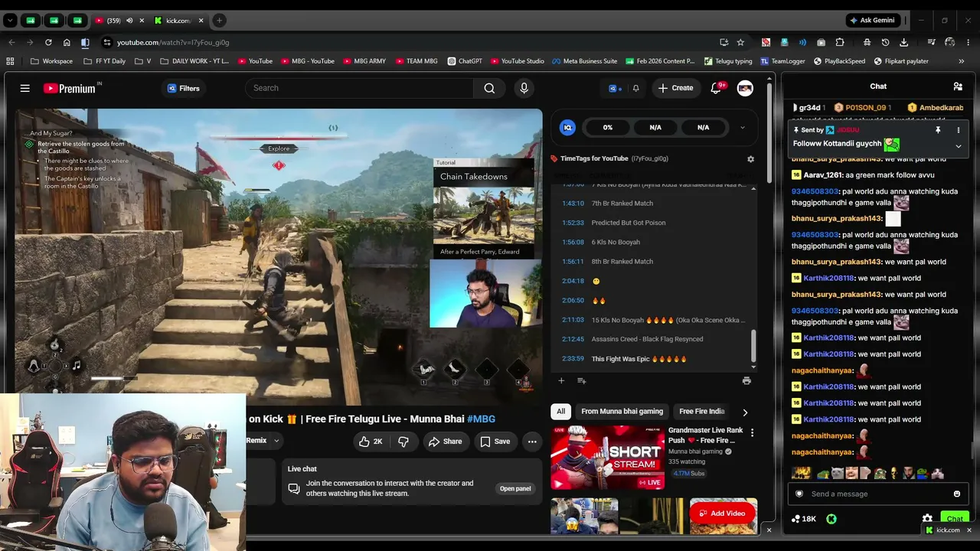The image size is (980, 551).
Task: Share the video
Action: tap(445, 442)
